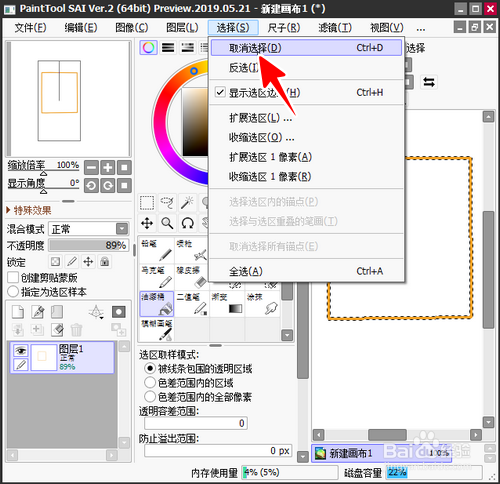The height and width of the screenshot is (484, 500).
Task: Create a new linework pen layer
Action: (38, 312)
